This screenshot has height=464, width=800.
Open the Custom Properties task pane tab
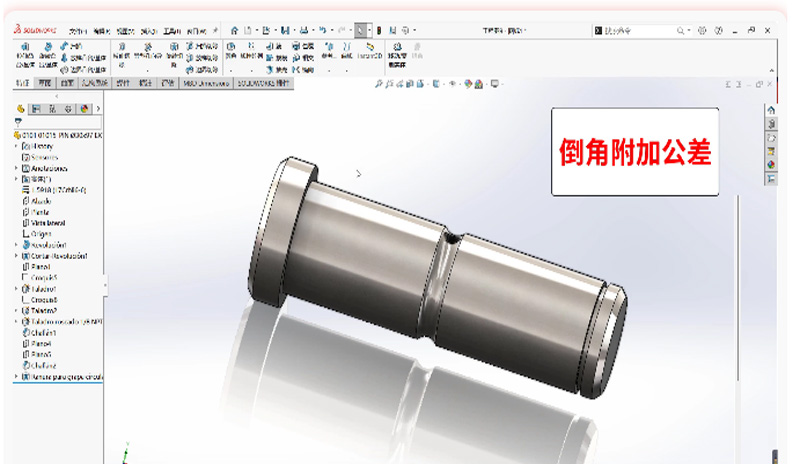(771, 179)
